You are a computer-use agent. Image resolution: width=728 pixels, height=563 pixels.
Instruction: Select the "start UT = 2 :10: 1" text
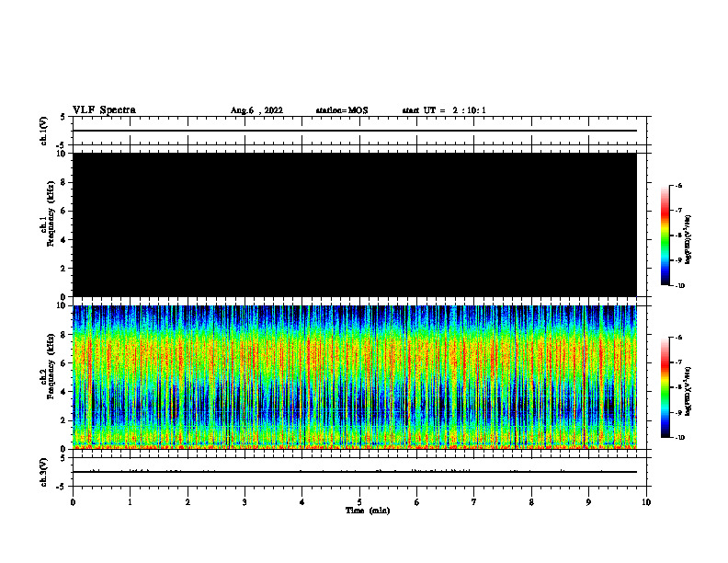click(x=444, y=110)
